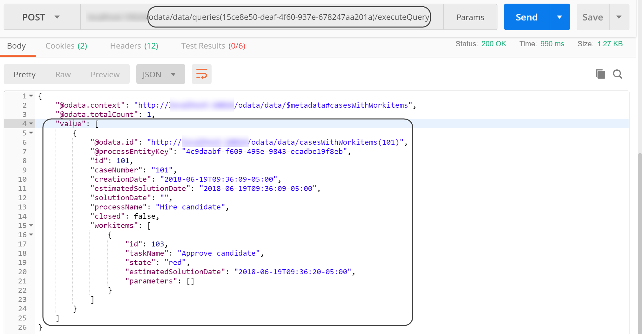Switch to the Cookies (2) tab
Image resolution: width=644 pixels, height=334 pixels.
(66, 46)
